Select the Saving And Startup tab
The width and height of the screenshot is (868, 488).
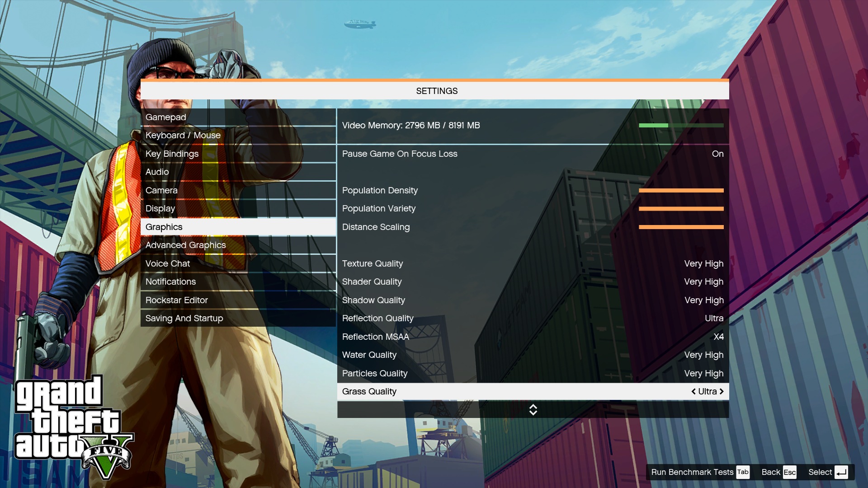184,318
